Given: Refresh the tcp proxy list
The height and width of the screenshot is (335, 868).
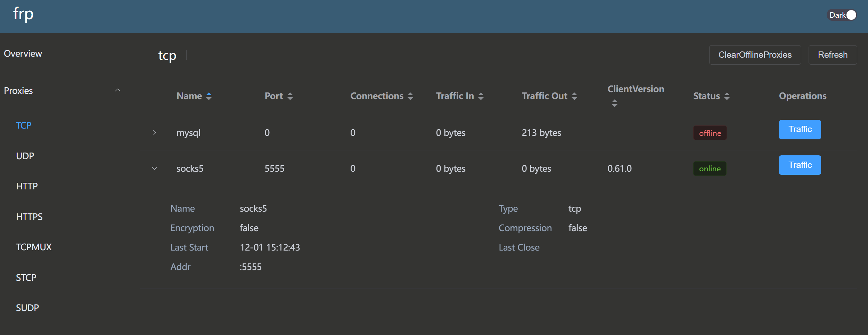Looking at the screenshot, I should pos(833,55).
